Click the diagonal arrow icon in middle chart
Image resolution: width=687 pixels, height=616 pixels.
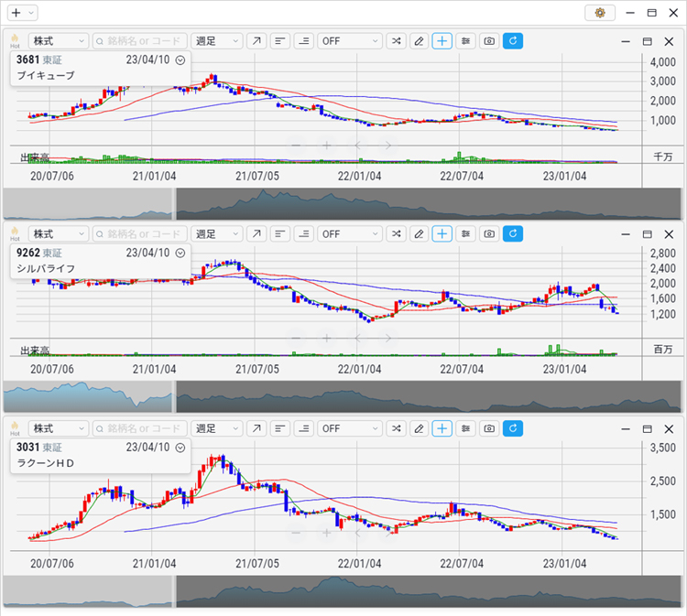(256, 233)
